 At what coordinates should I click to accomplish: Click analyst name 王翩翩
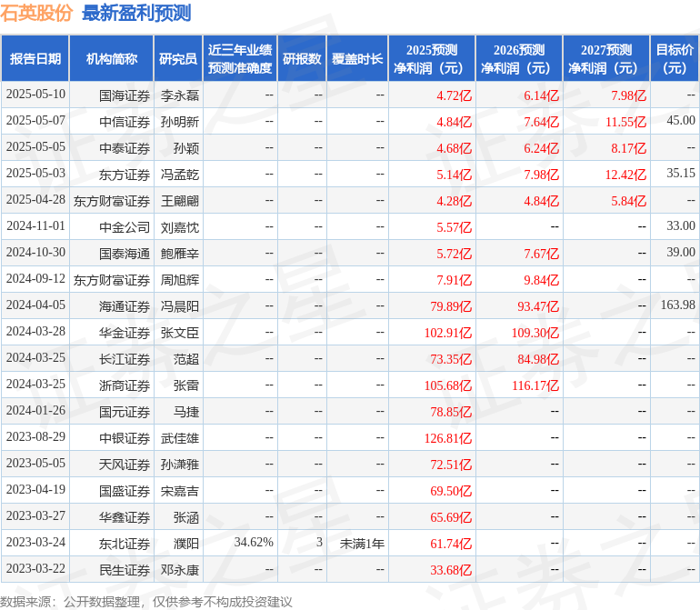pyautogui.click(x=180, y=201)
